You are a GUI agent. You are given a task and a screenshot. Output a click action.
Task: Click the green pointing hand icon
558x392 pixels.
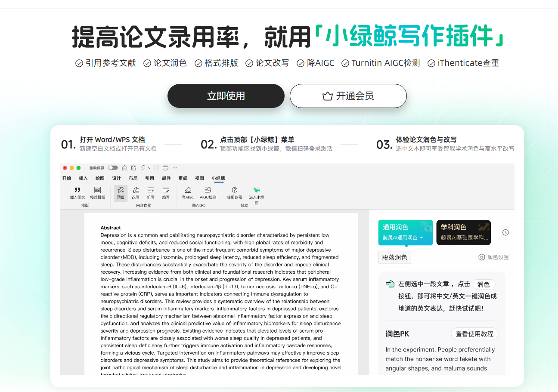390,284
